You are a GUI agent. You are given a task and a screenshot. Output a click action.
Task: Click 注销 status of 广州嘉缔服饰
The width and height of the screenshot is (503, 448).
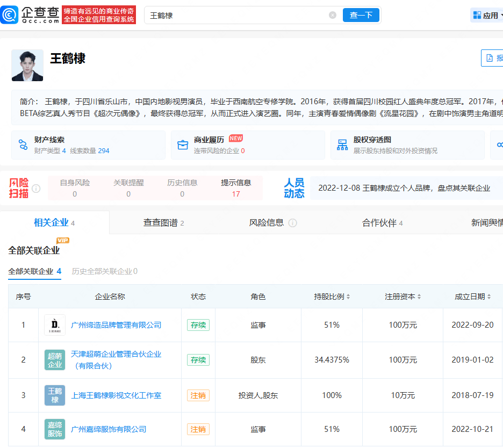(x=198, y=429)
